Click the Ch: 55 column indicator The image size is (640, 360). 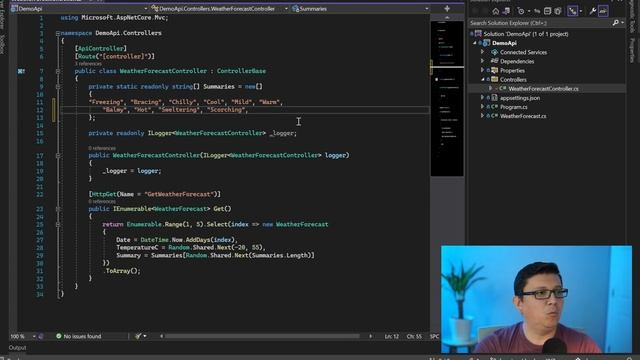(x=414, y=336)
